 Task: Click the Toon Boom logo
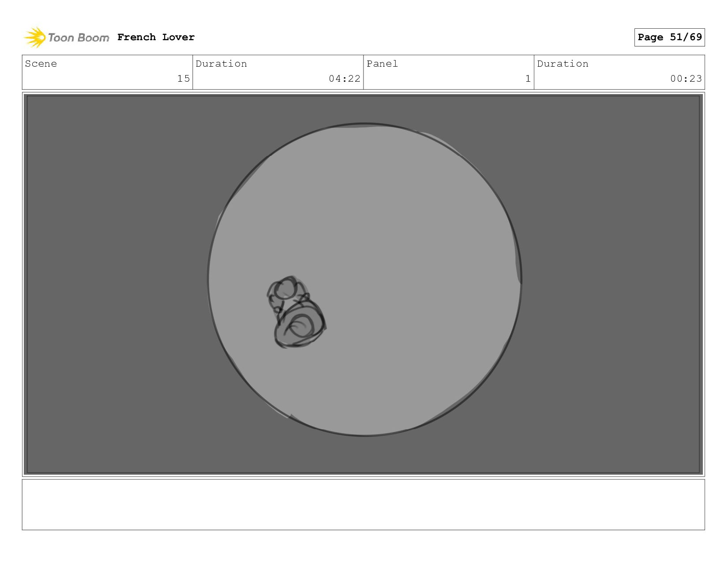[x=66, y=37]
